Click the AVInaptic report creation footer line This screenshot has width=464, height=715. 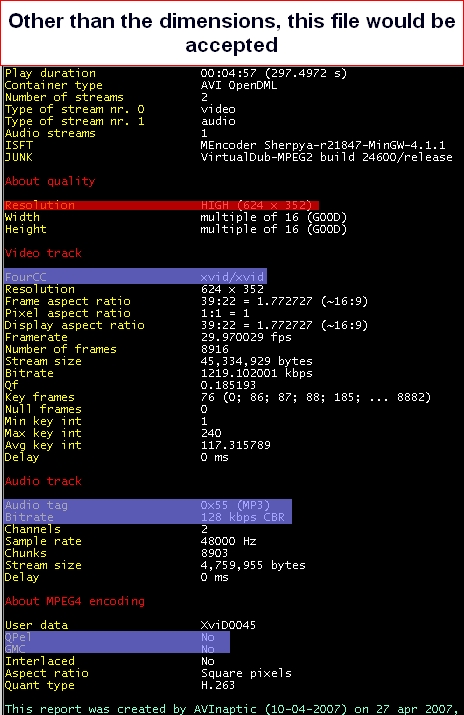[232, 709]
